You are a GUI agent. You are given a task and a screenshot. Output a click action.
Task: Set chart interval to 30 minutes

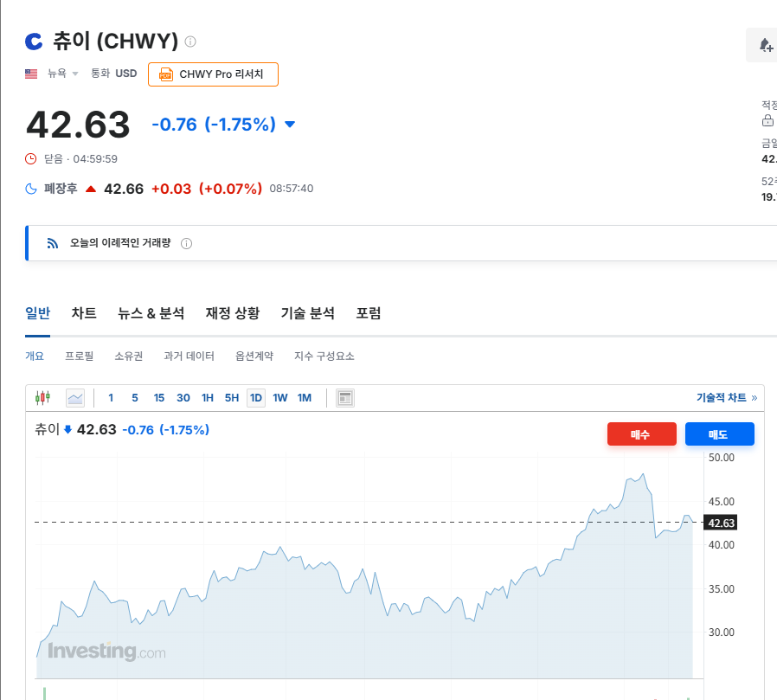click(183, 398)
